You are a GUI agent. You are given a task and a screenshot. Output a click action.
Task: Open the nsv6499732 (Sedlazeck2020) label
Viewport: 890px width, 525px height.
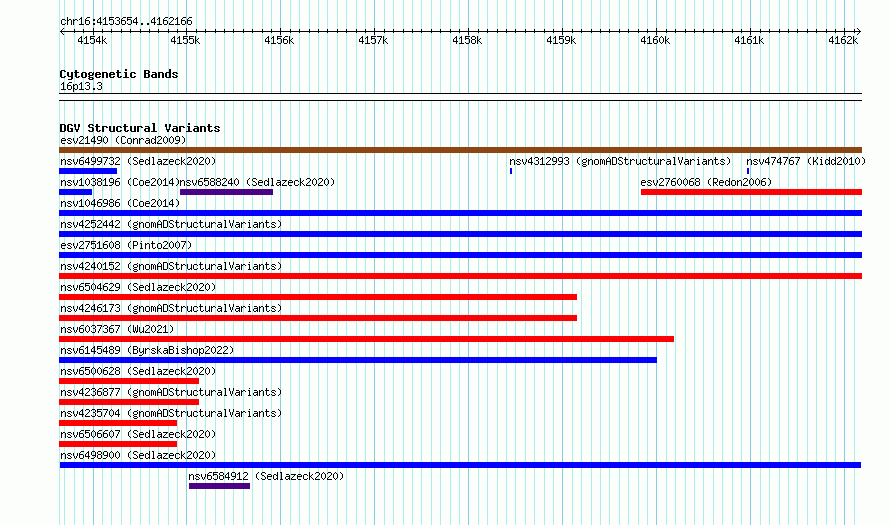[x=138, y=161]
